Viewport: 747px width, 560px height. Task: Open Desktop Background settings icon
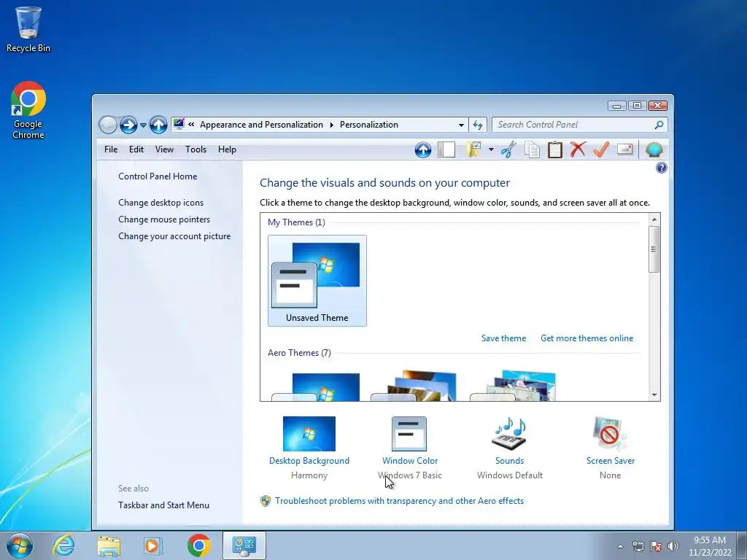click(309, 434)
